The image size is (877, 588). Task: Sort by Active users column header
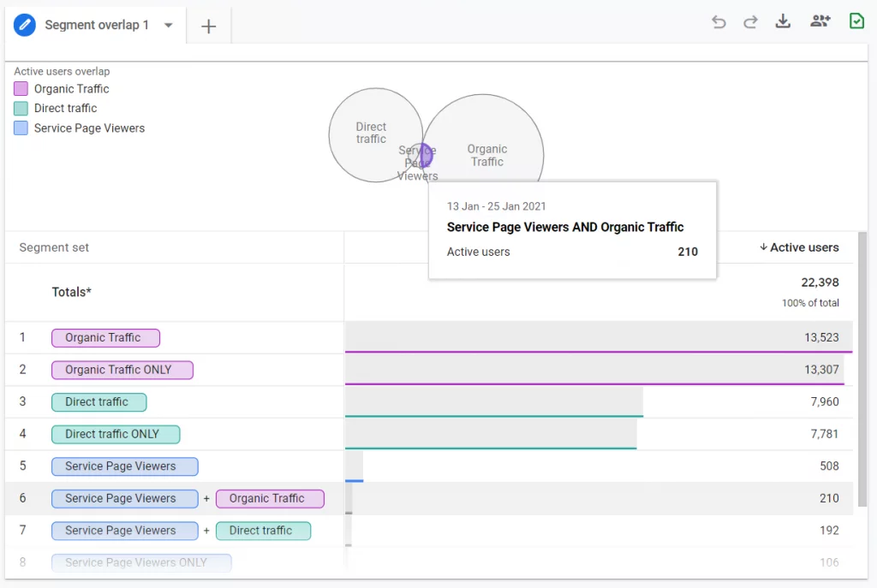798,247
